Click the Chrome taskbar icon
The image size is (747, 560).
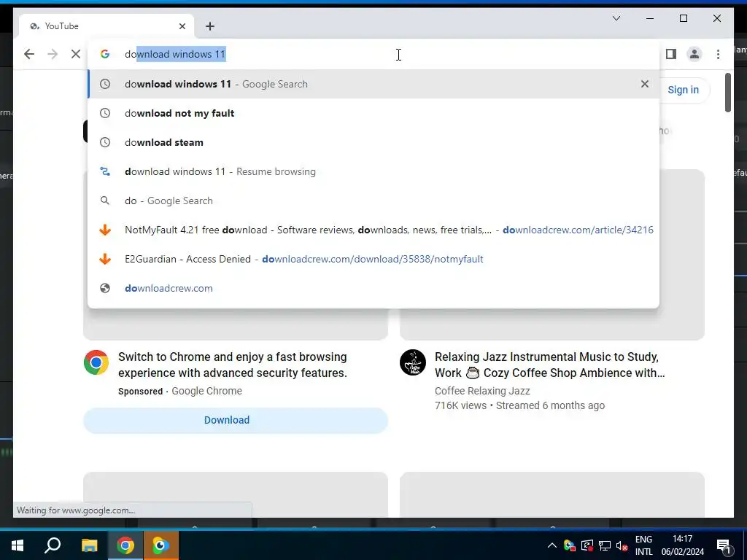(x=125, y=545)
